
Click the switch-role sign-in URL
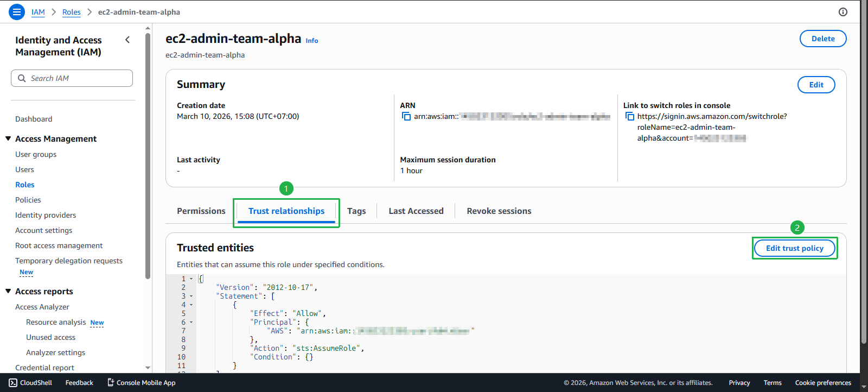(x=712, y=127)
